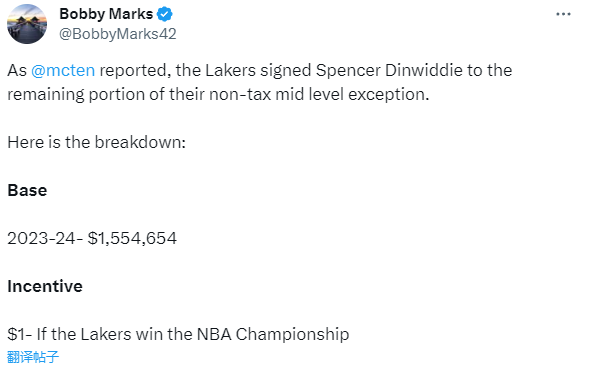This screenshot has width=589, height=382.
Task: Click the name "Spencer Dinwiddie" in tweet
Action: 389,71
